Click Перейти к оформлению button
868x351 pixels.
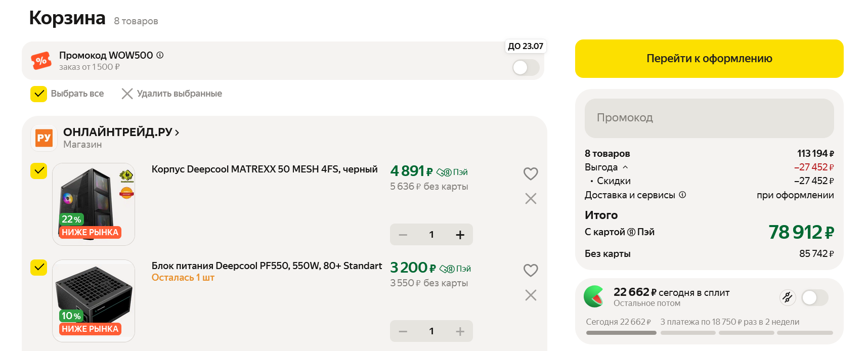709,59
